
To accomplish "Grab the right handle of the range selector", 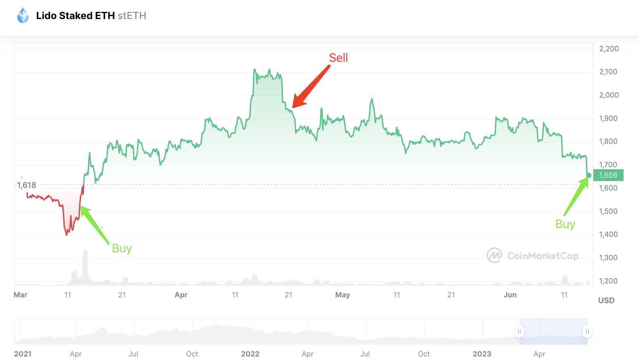I will 587,331.
